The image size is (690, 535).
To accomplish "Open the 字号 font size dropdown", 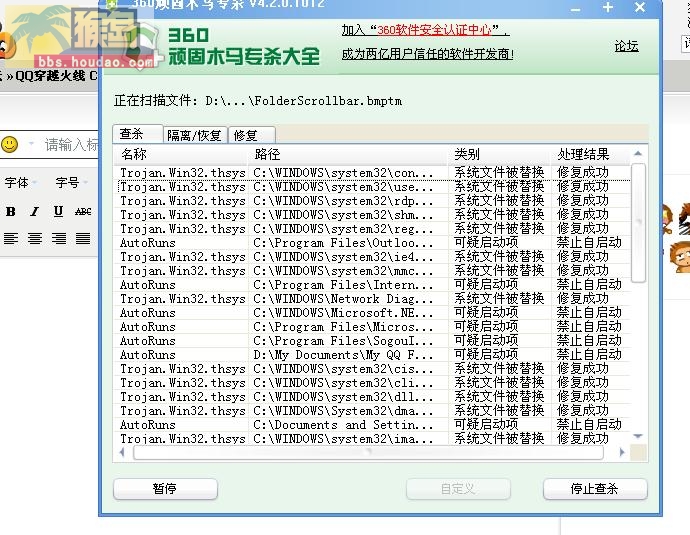I will (x=71, y=182).
